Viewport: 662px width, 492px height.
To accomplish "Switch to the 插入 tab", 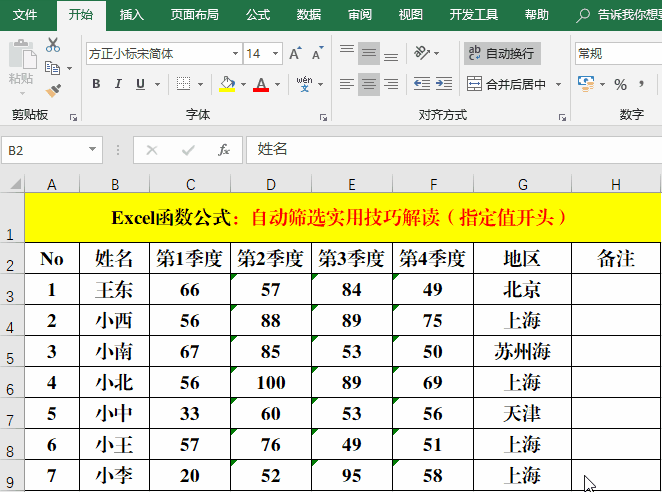I will click(131, 15).
